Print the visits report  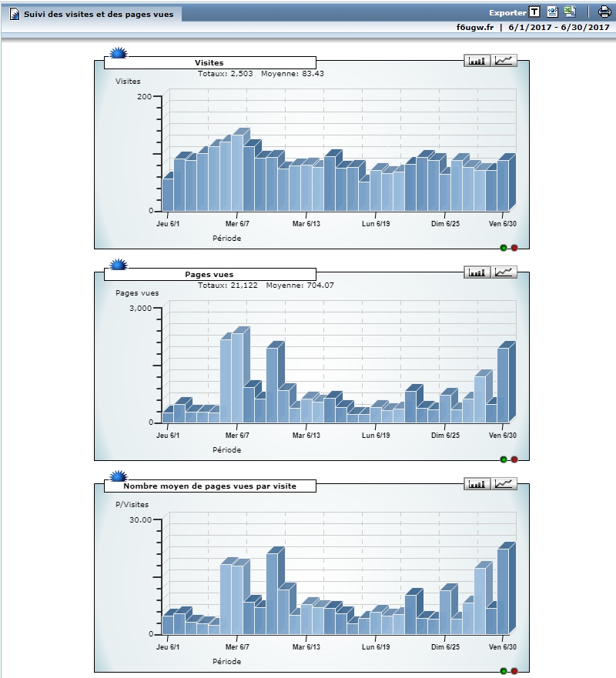pos(604,12)
